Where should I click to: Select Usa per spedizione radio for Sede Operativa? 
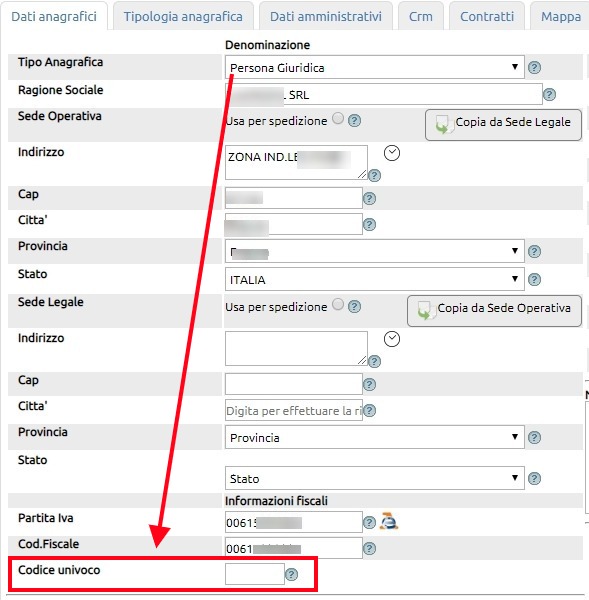pyautogui.click(x=338, y=119)
